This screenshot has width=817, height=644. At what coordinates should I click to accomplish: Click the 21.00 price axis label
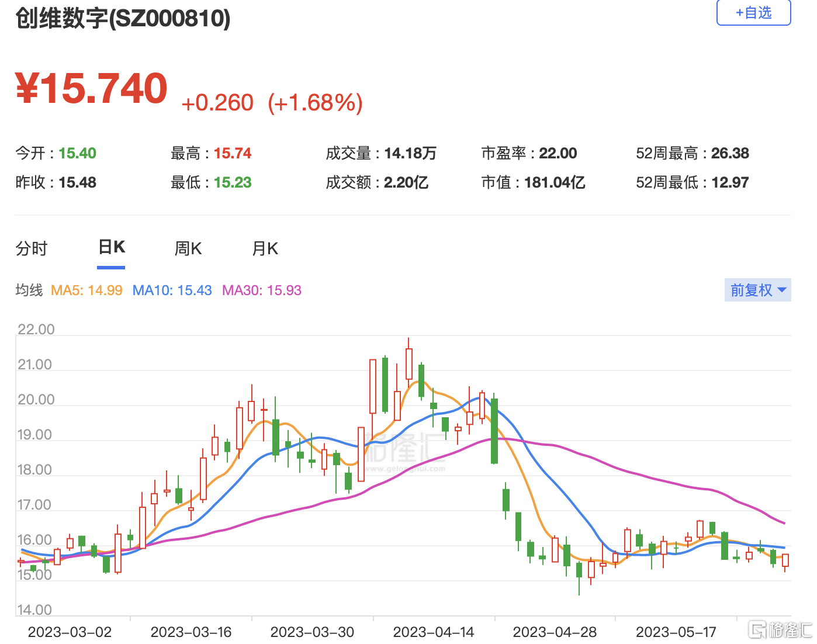[35, 365]
